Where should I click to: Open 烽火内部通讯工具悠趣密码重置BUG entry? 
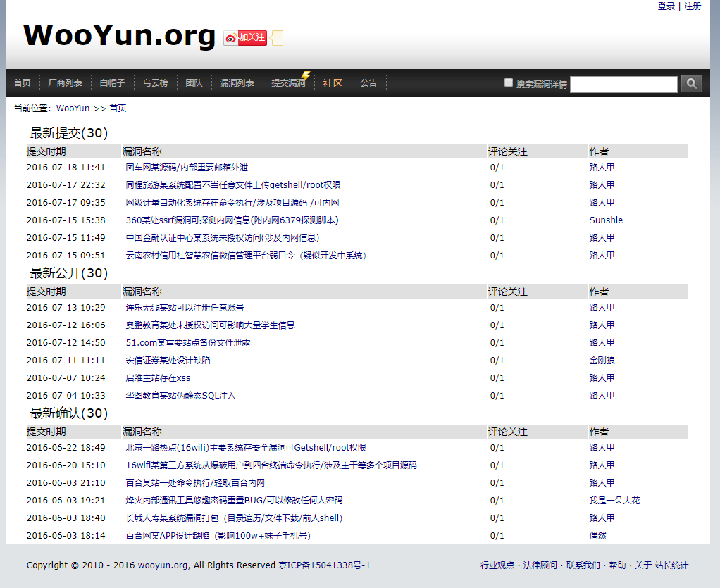point(234,500)
